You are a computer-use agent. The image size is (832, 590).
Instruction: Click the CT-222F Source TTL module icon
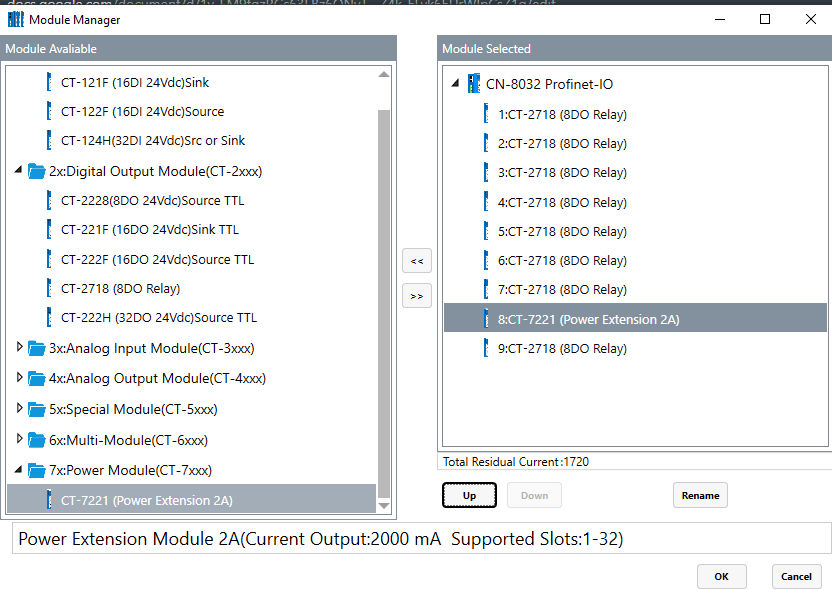49,259
